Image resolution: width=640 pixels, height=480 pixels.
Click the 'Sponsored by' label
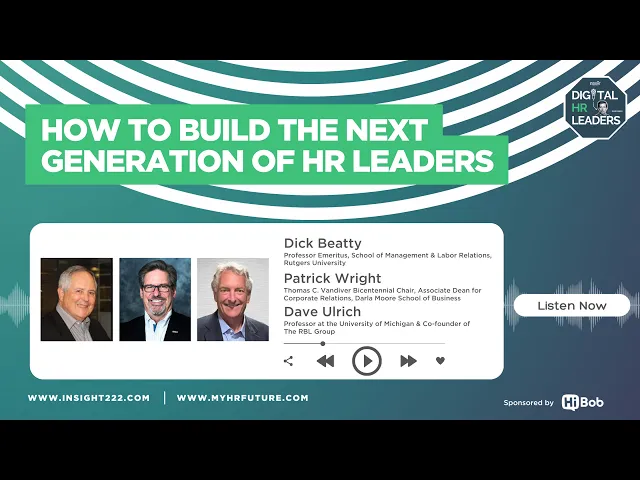pyautogui.click(x=528, y=403)
